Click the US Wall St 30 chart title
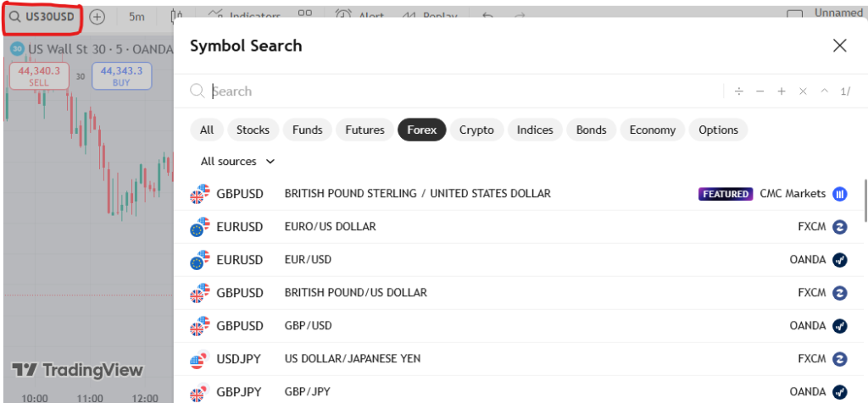Image resolution: width=868 pixels, height=403 pixels. (x=100, y=49)
